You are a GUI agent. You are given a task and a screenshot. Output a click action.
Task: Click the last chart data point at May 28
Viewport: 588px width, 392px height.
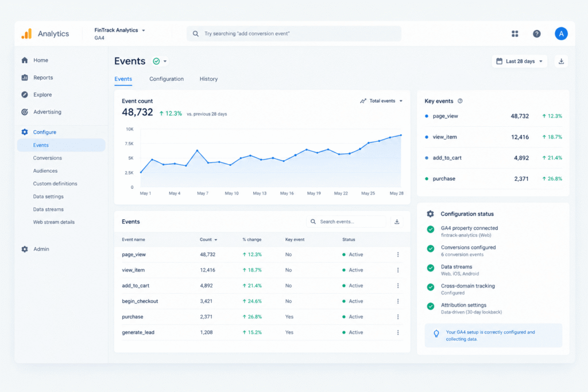(x=401, y=135)
